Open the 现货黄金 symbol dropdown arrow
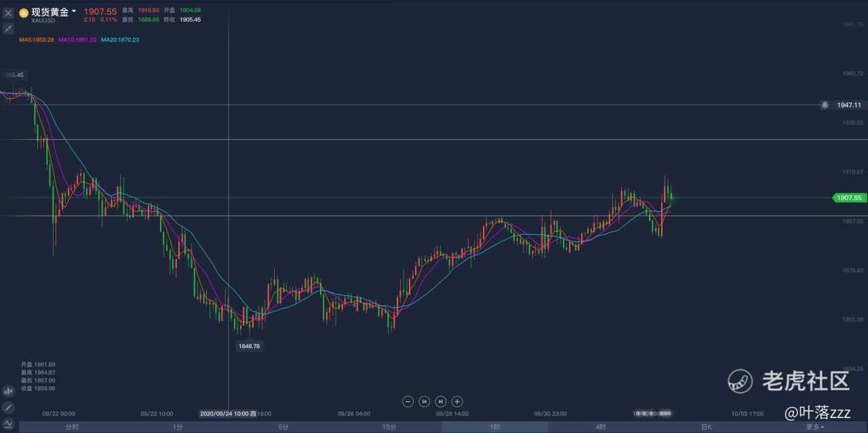The image size is (868, 433). [73, 12]
